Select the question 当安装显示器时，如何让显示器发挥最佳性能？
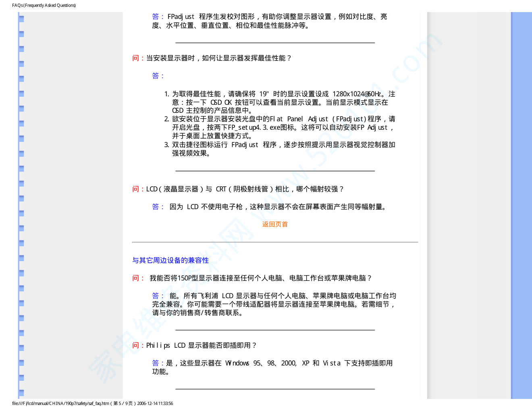This screenshot has width=532, height=411. 212,58
